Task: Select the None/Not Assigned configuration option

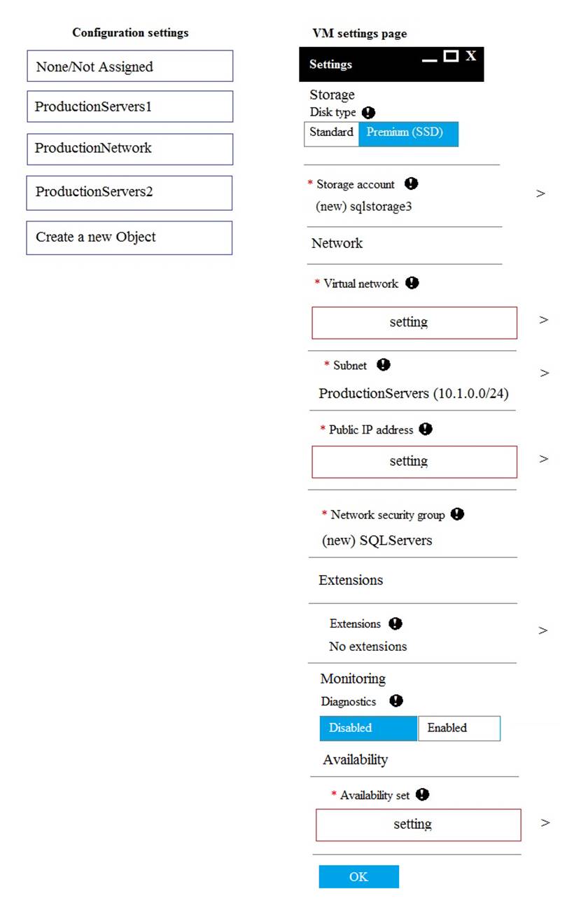Action: (129, 66)
